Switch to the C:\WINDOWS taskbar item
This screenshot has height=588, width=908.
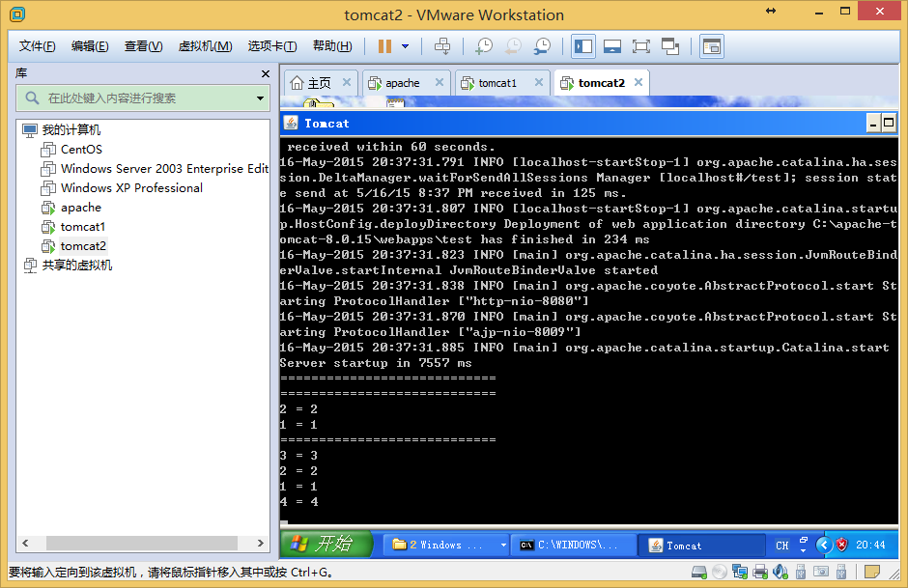tap(573, 545)
